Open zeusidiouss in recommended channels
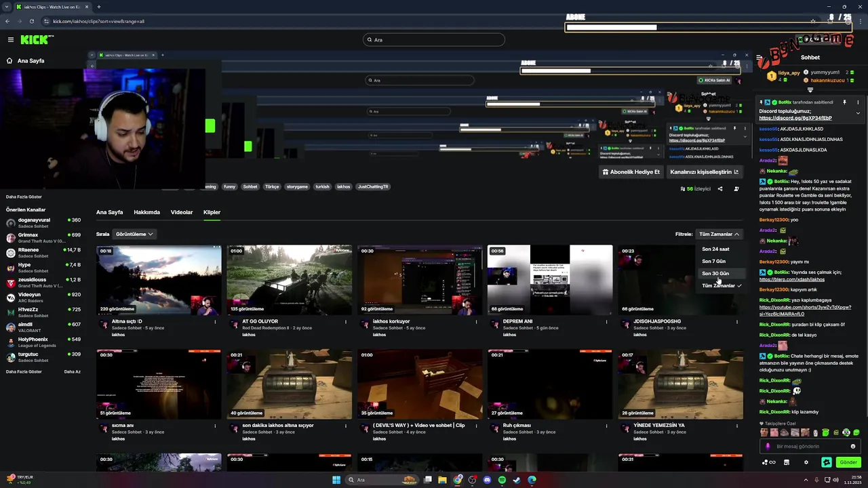The width and height of the screenshot is (868, 488). click(x=43, y=282)
